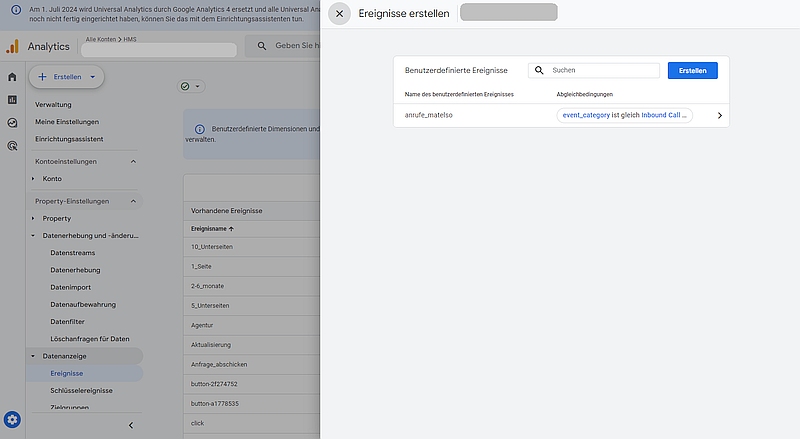The image size is (800, 439).
Task: Click the Google Analytics logo
Action: pyautogui.click(x=12, y=46)
